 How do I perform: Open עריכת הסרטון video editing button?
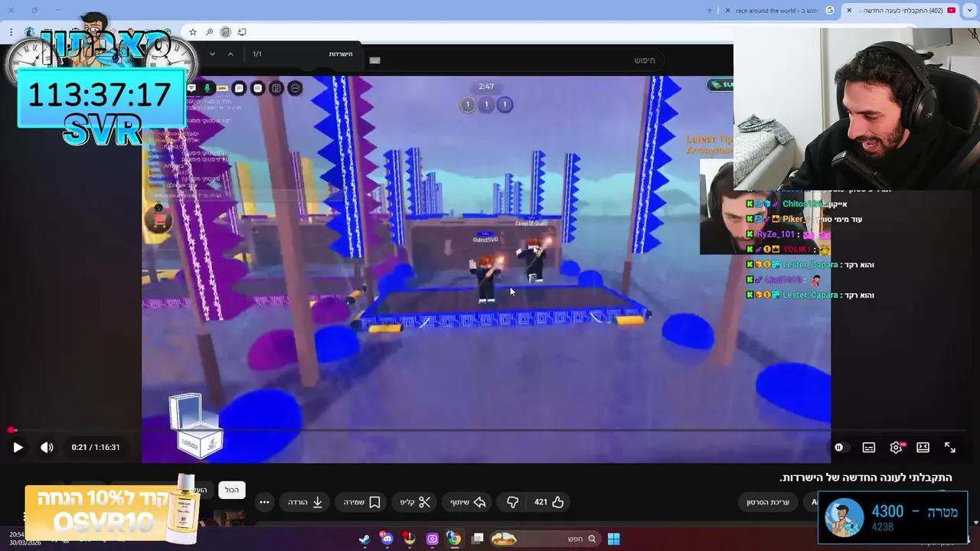(768, 502)
